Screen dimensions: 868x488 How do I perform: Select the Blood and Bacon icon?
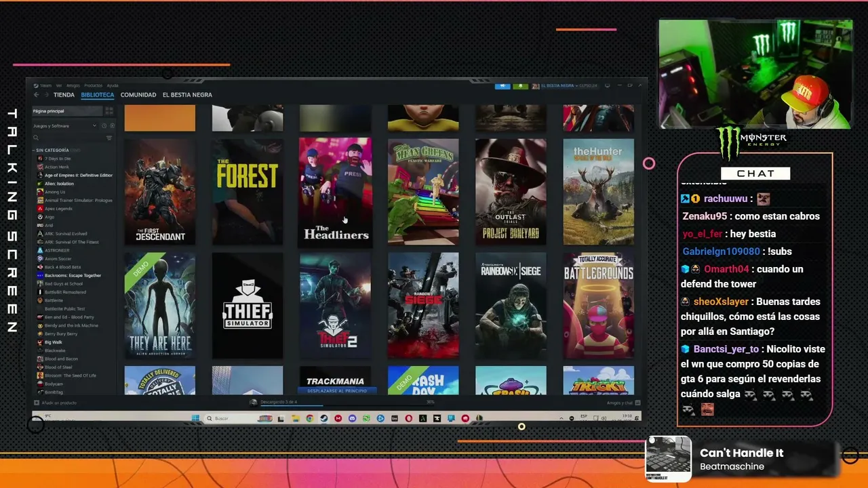40,359
